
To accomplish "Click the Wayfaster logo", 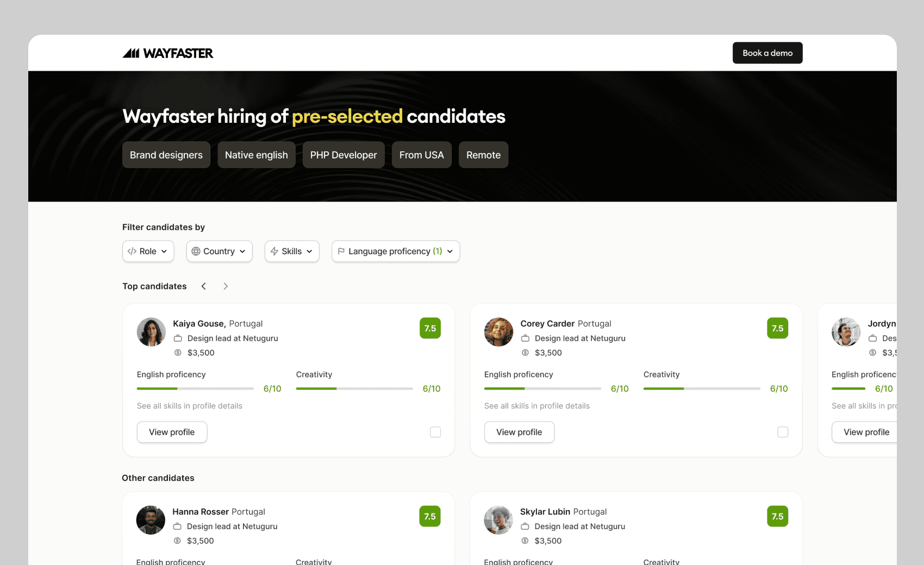I will coord(168,53).
